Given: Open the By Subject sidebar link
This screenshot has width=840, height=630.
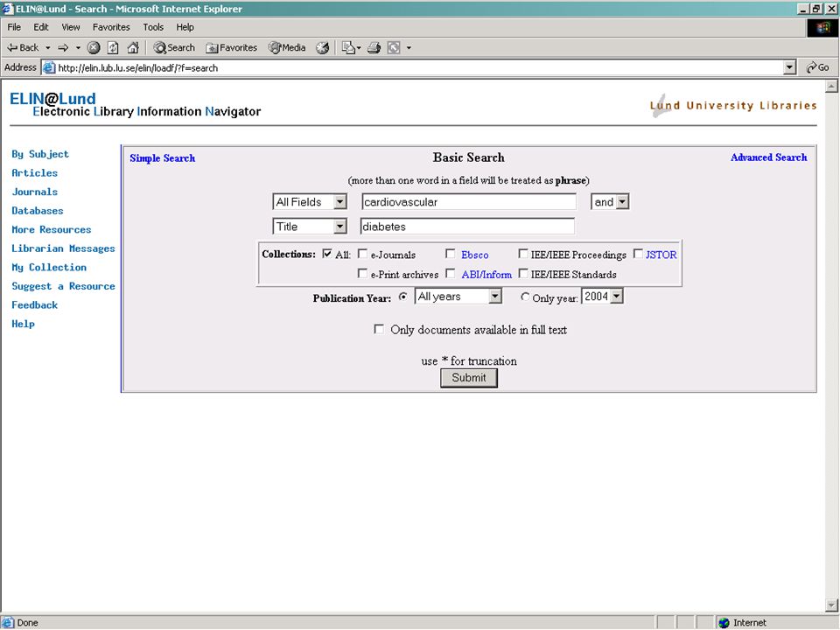Looking at the screenshot, I should pyautogui.click(x=40, y=154).
